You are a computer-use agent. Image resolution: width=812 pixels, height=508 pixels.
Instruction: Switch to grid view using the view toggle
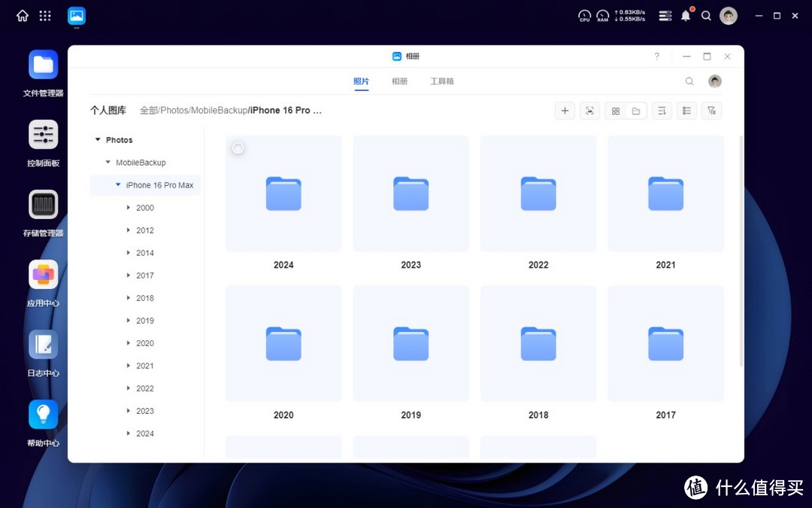click(616, 111)
